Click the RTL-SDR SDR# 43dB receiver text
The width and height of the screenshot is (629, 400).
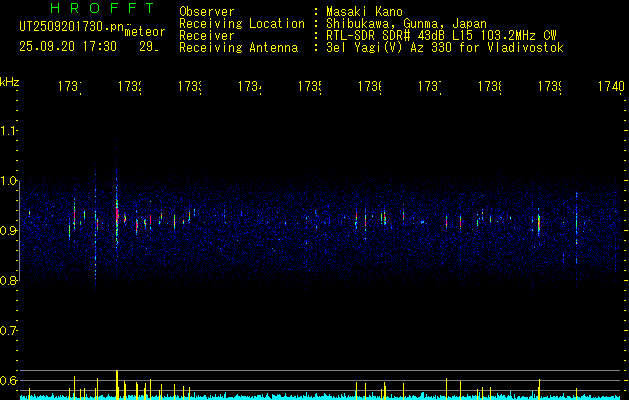[441, 36]
